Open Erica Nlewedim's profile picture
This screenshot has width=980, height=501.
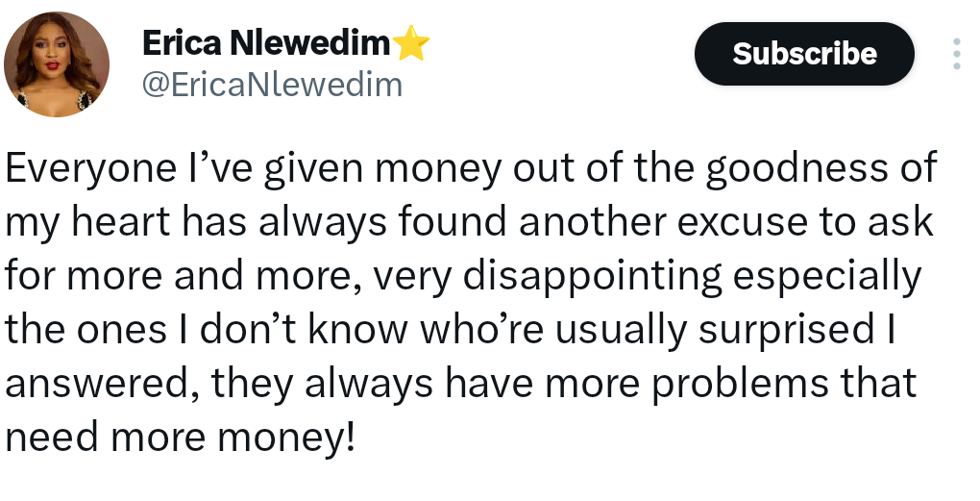click(56, 65)
